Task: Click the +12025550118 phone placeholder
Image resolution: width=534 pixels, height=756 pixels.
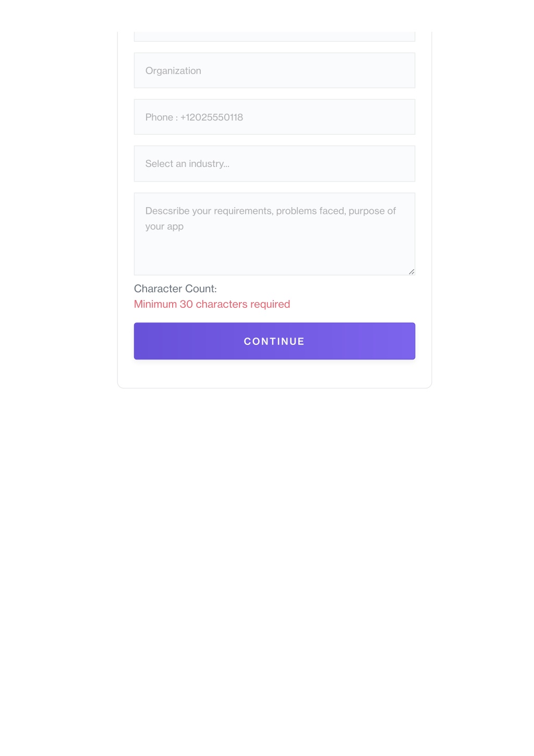Action: [212, 117]
